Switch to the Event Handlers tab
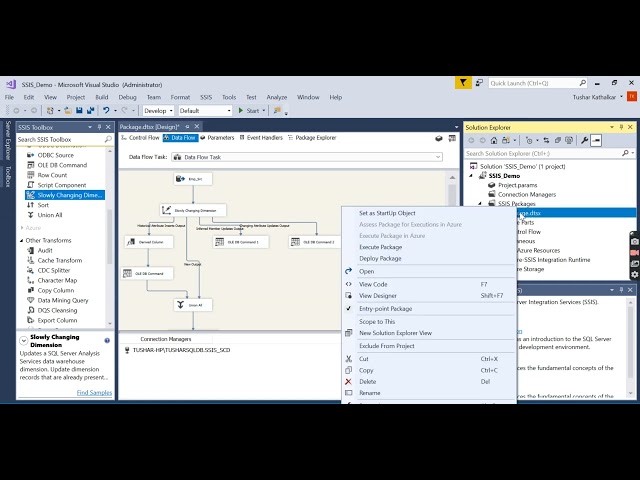Image resolution: width=640 pixels, height=480 pixels. pyautogui.click(x=261, y=138)
